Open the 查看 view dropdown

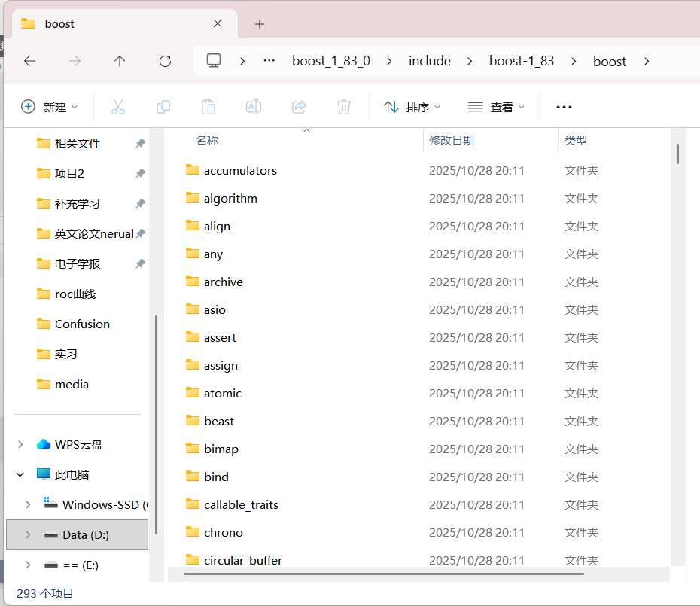coord(496,107)
